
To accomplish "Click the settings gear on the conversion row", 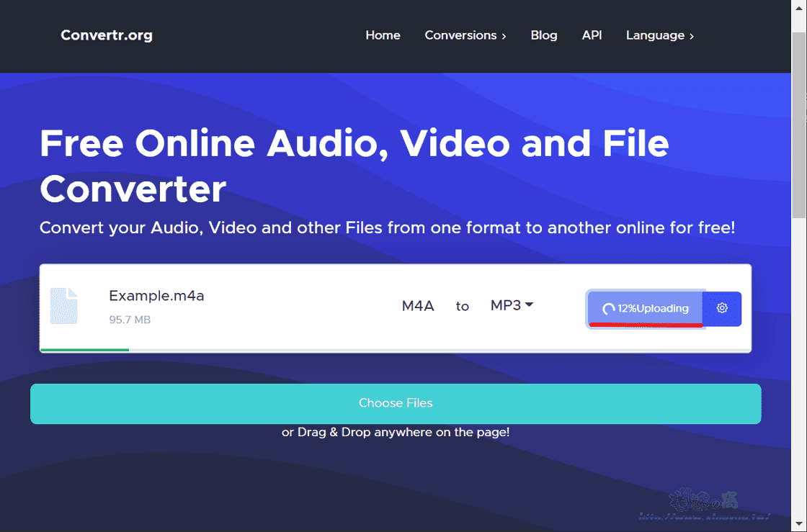I will click(722, 308).
